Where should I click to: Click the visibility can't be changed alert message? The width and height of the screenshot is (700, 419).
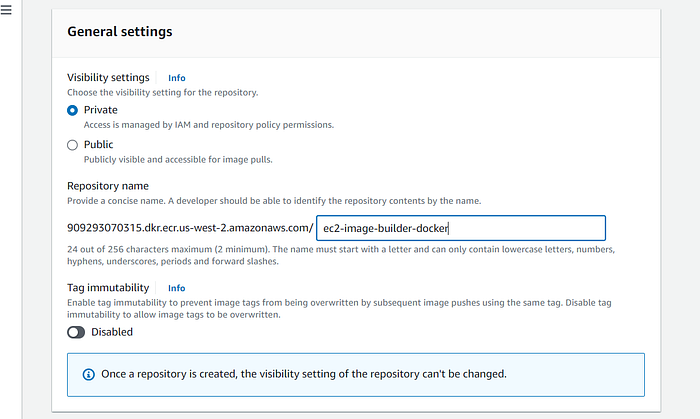point(304,374)
